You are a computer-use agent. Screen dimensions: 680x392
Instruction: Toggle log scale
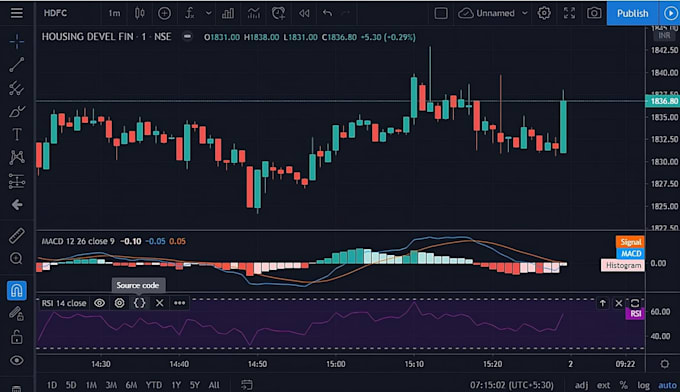644,385
